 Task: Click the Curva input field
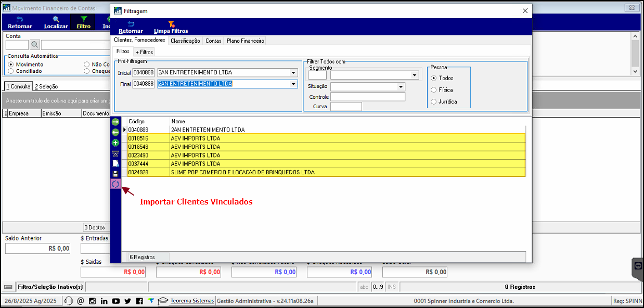(x=346, y=107)
